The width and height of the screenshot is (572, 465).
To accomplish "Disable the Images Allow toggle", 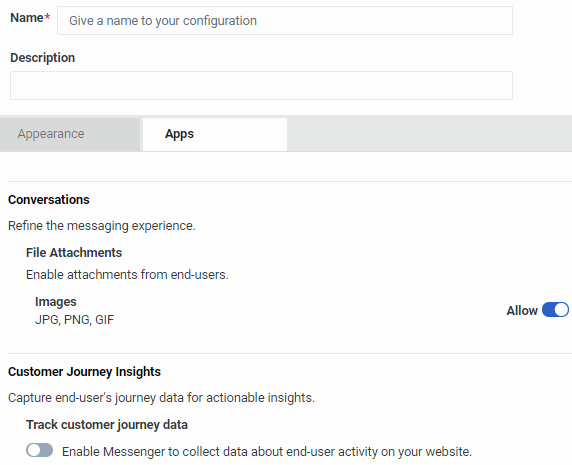I will point(555,310).
